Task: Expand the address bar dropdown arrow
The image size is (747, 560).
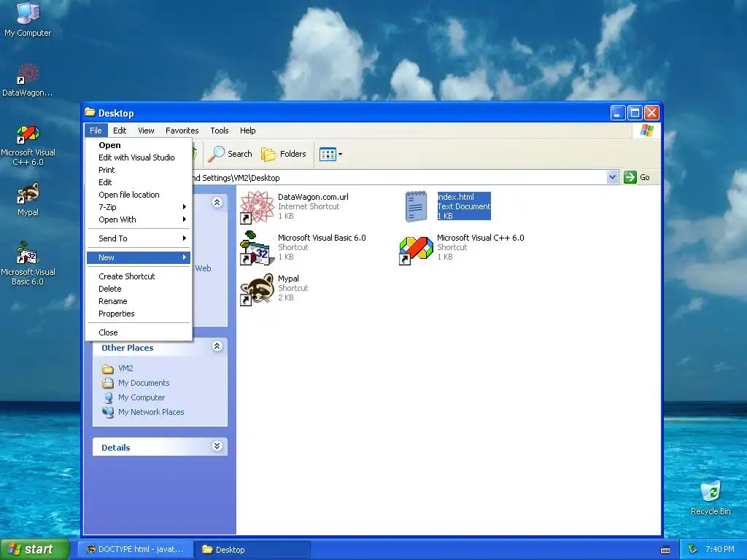Action: (x=612, y=177)
